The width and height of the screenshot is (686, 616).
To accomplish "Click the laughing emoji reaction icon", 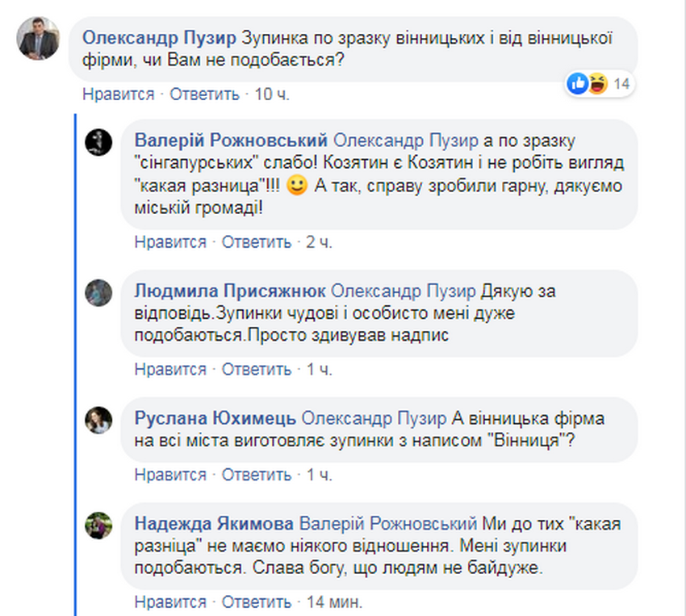I will pyautogui.click(x=596, y=83).
